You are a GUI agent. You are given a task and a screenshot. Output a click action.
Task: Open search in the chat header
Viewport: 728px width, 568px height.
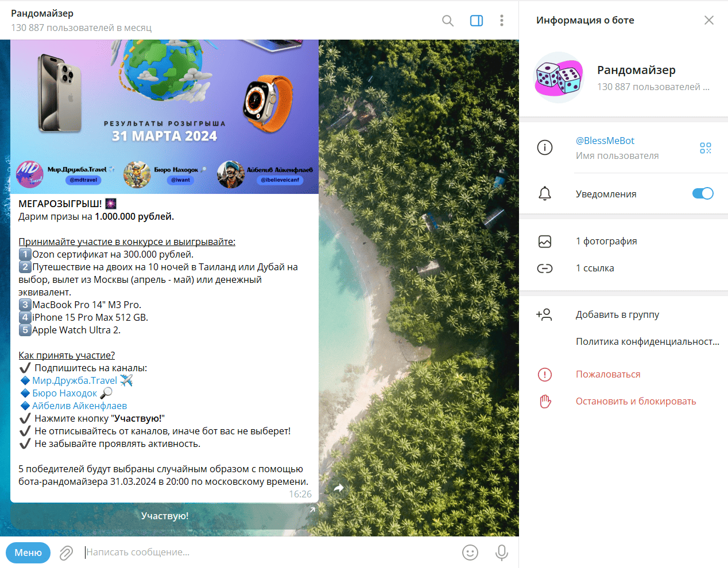(x=448, y=21)
